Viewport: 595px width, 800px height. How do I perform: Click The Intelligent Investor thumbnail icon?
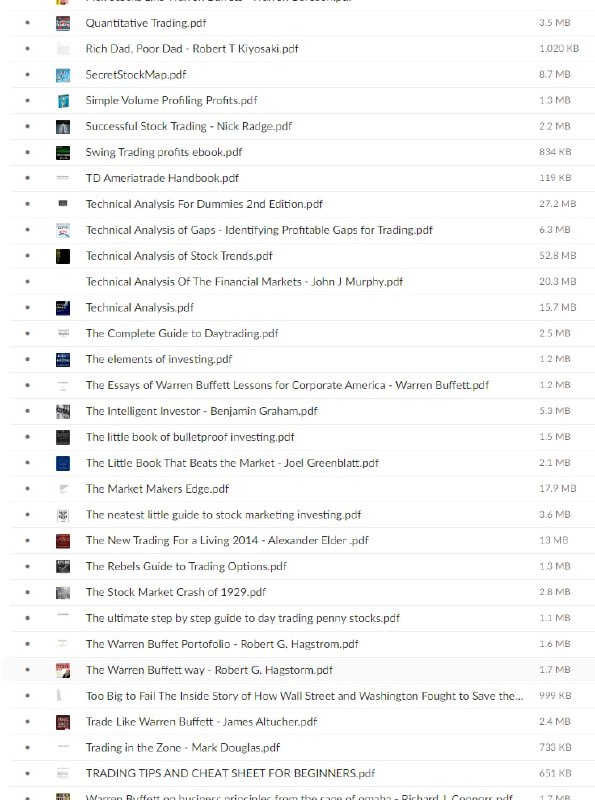pos(63,411)
